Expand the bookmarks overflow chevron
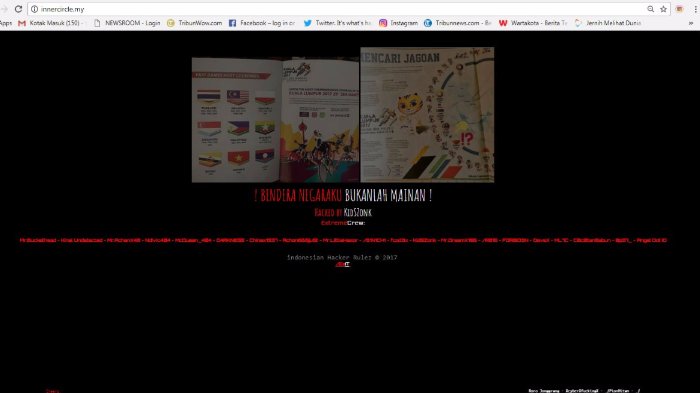This screenshot has height=393, width=700. [691, 23]
